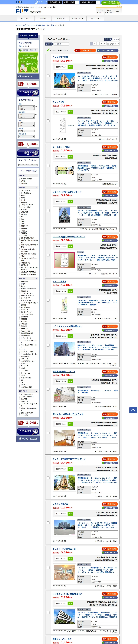Tick the ウェリス大宮 listing checkbox
The width and height of the screenshot is (138, 644).
[x=48, y=121]
